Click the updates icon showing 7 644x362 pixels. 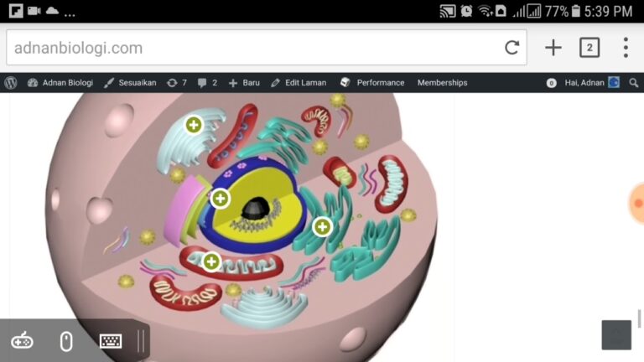[x=176, y=83]
